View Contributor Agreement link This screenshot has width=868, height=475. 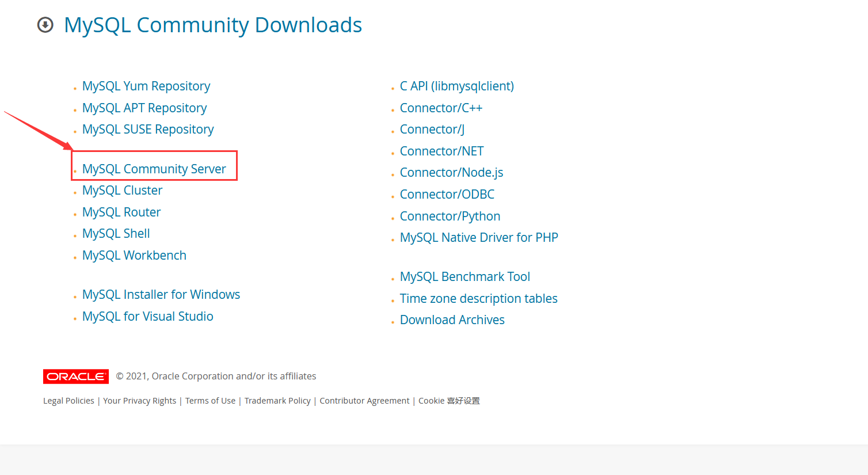(365, 401)
